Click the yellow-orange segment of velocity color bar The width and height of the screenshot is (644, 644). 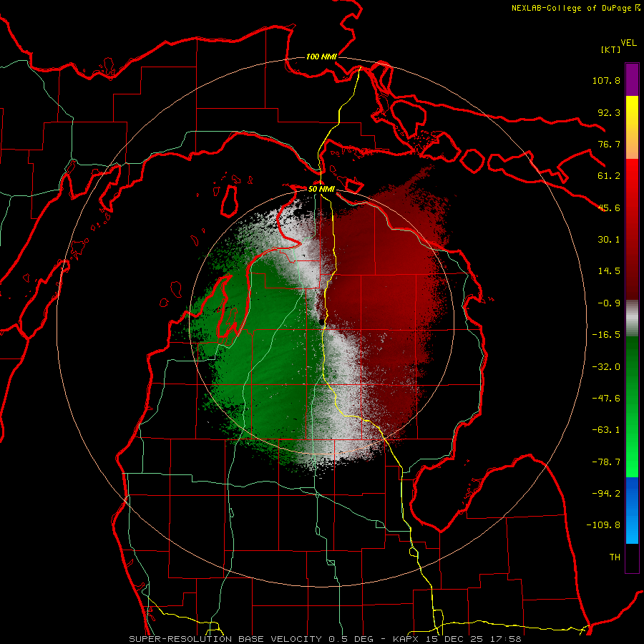tap(632, 127)
